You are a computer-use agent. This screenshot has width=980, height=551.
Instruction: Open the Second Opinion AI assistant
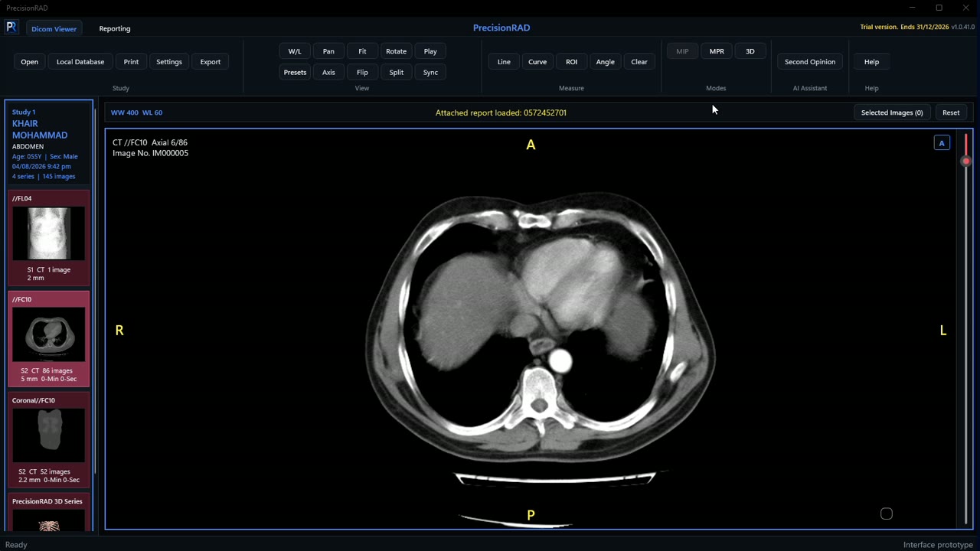pos(810,62)
